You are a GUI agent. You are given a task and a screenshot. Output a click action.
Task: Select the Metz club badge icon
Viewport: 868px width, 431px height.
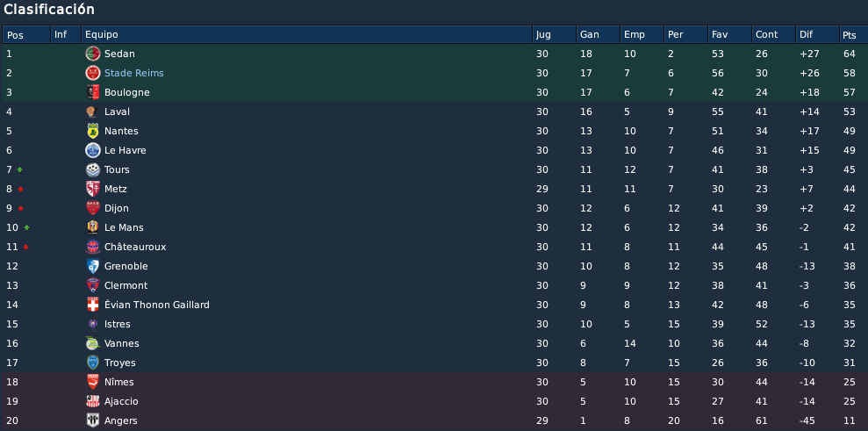(x=92, y=189)
